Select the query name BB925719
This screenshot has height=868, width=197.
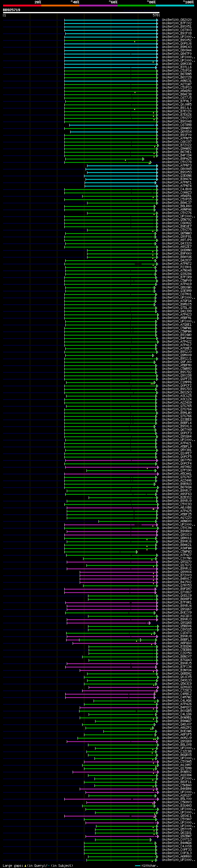pyautogui.click(x=11, y=10)
